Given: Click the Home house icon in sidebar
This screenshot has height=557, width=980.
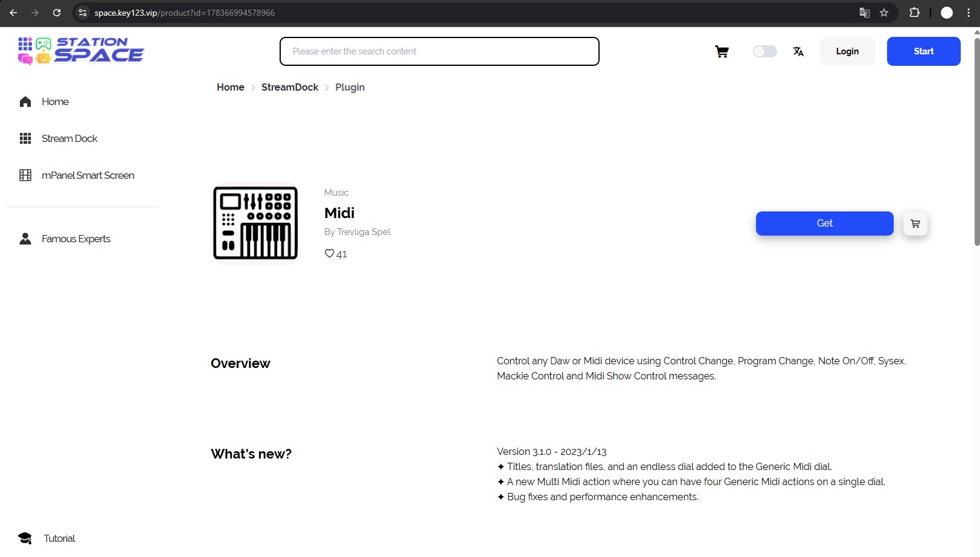Looking at the screenshot, I should coord(25,101).
